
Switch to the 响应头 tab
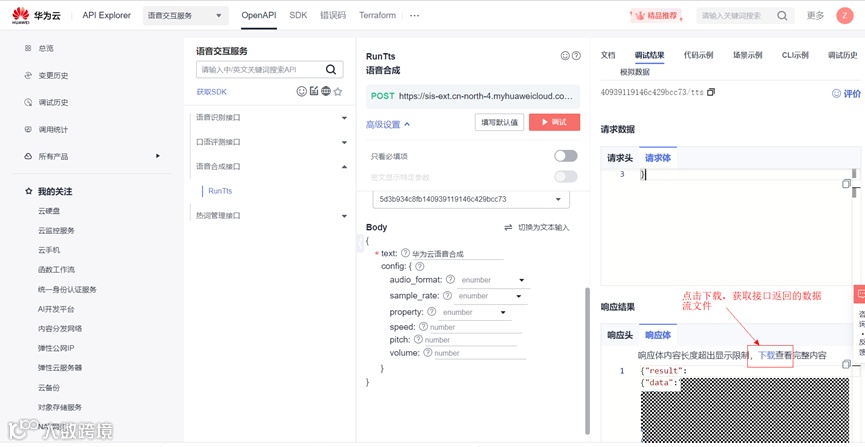(620, 334)
